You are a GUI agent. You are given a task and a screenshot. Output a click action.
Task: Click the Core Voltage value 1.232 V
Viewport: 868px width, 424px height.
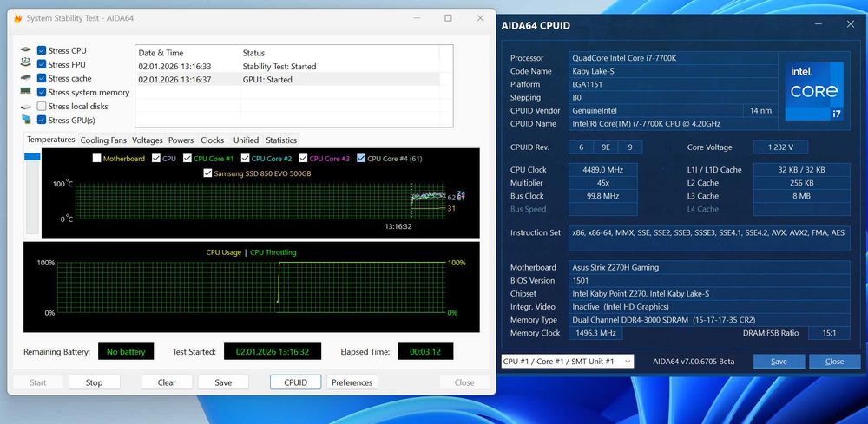click(x=780, y=147)
